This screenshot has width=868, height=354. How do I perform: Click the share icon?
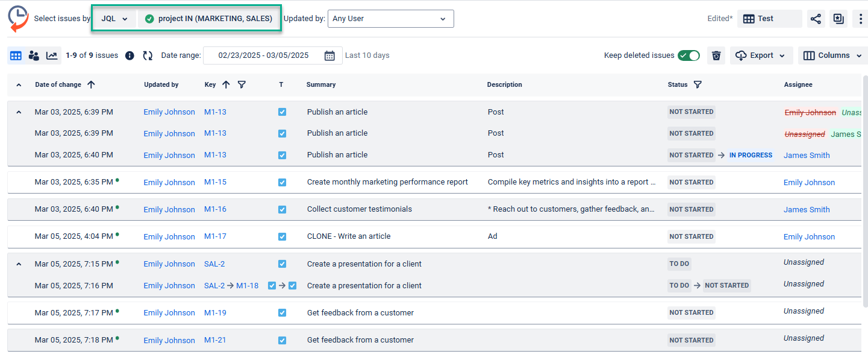(816, 19)
